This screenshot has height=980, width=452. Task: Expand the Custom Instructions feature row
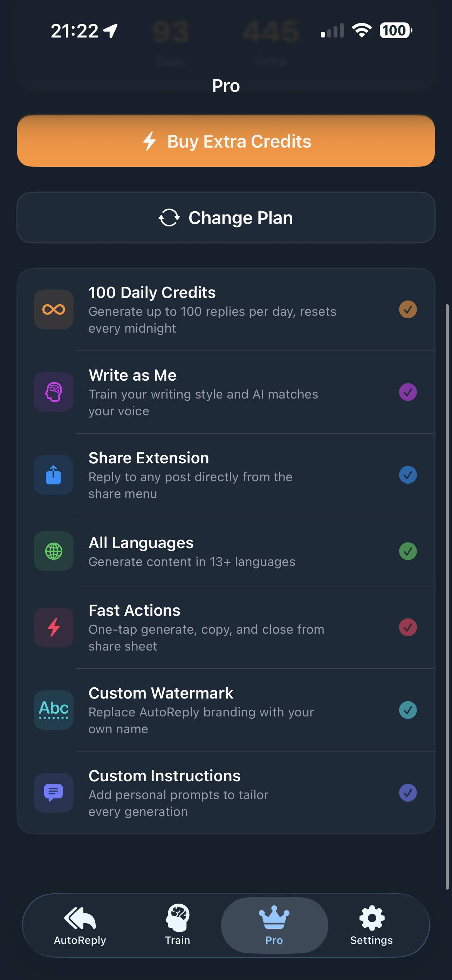(226, 793)
